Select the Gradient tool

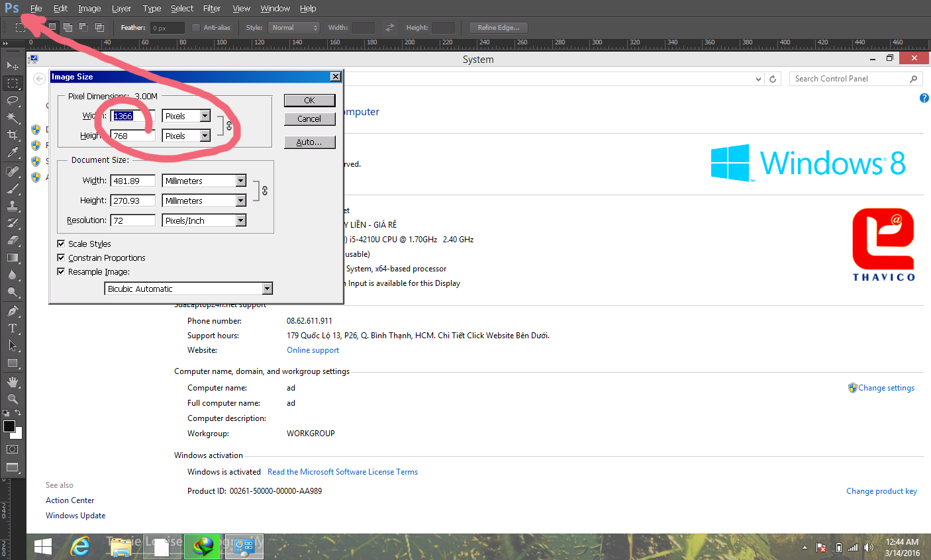coord(13,257)
